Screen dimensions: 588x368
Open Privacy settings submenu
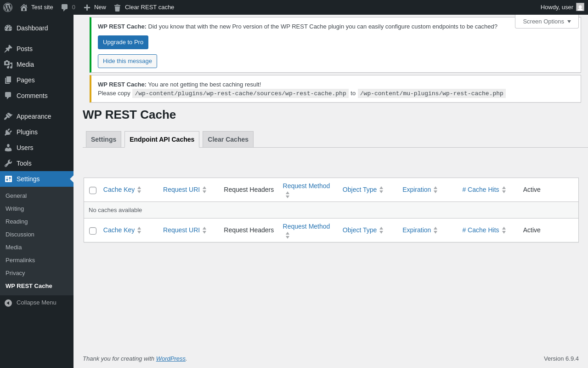click(x=37, y=273)
